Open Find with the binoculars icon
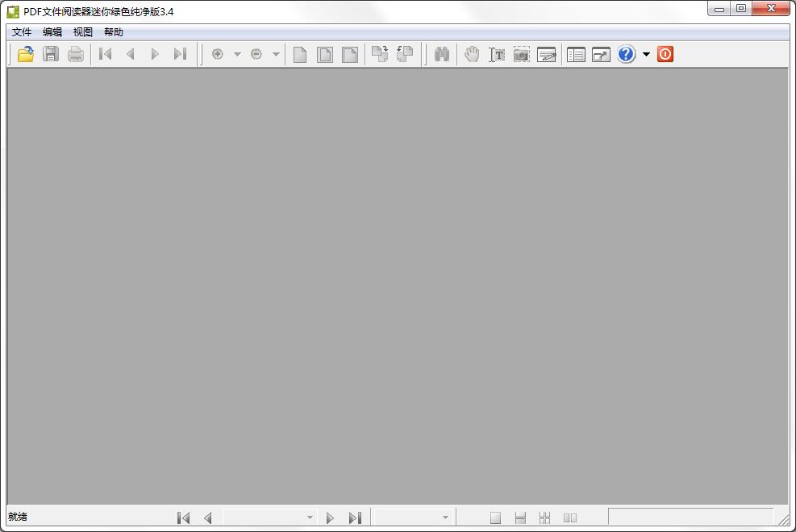 pos(442,54)
